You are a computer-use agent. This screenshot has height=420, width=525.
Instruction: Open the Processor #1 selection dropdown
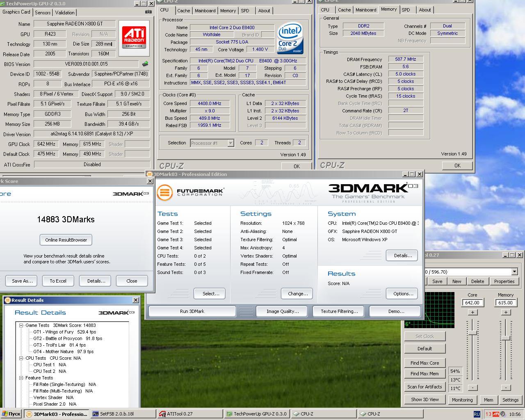(x=231, y=143)
